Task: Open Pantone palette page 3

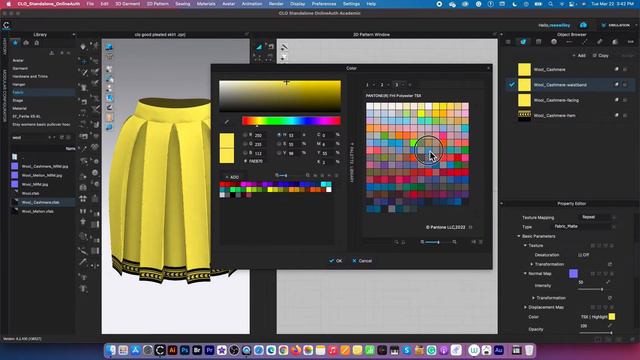Action: 396,85
